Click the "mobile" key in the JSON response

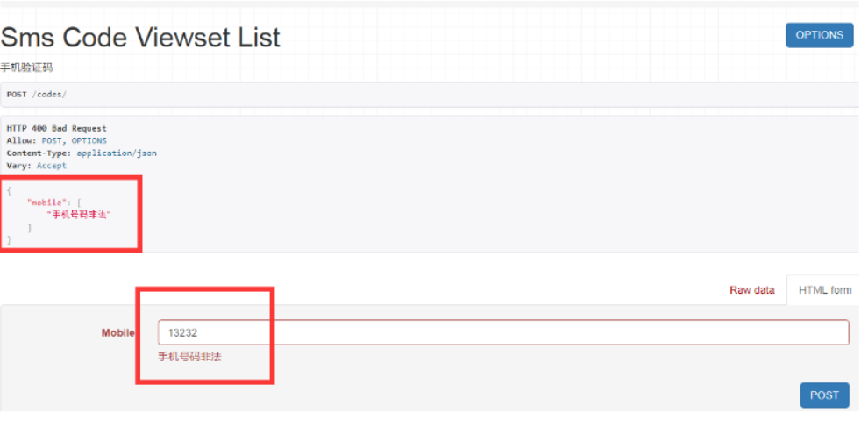[46, 203]
